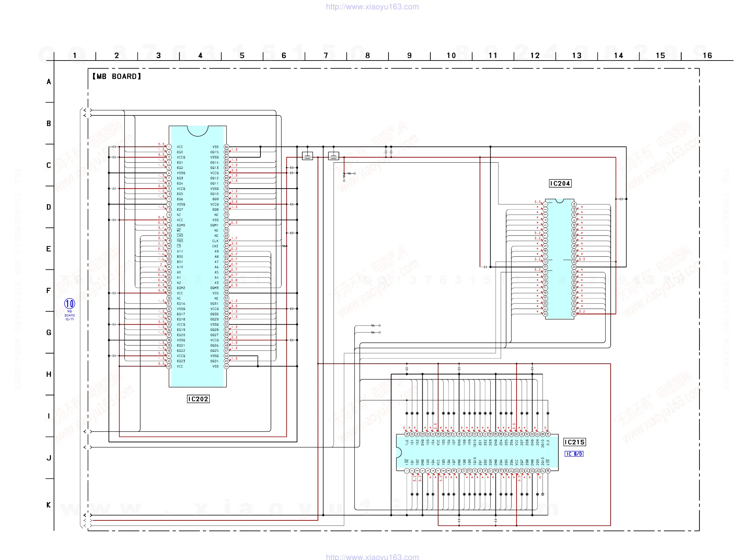The width and height of the screenshot is (745, 560).
Task: Click pin 86 circle of IC202
Action: click(226, 147)
